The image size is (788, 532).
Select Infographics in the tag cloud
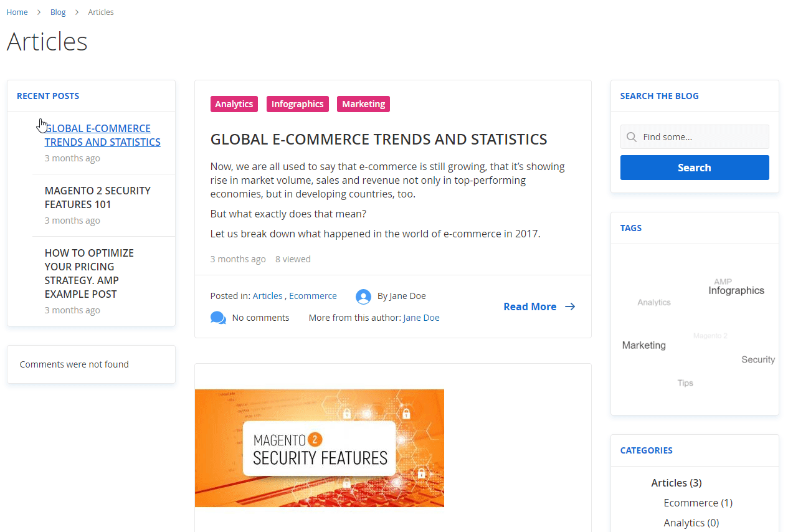[x=736, y=290]
